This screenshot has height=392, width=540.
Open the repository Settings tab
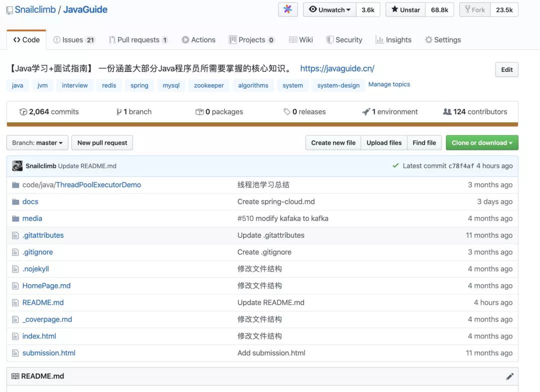pos(443,40)
